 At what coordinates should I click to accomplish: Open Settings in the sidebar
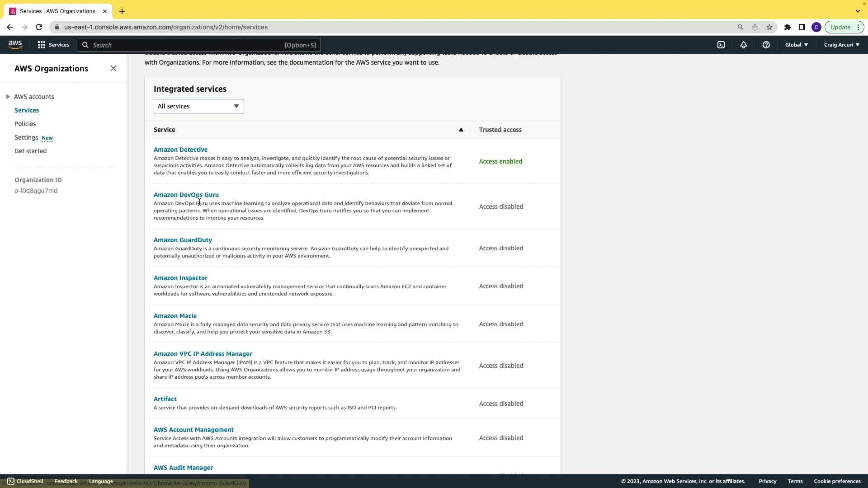coord(26,137)
